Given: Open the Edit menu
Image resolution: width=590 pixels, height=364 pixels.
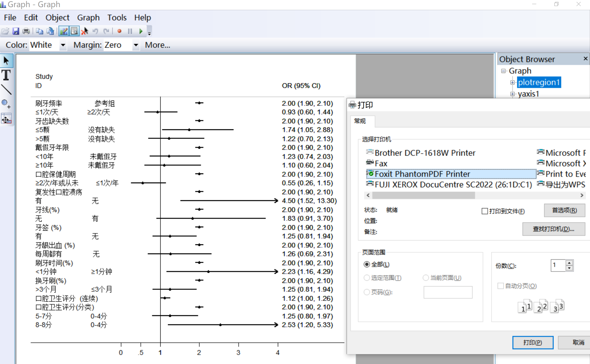Looking at the screenshot, I should (x=31, y=18).
